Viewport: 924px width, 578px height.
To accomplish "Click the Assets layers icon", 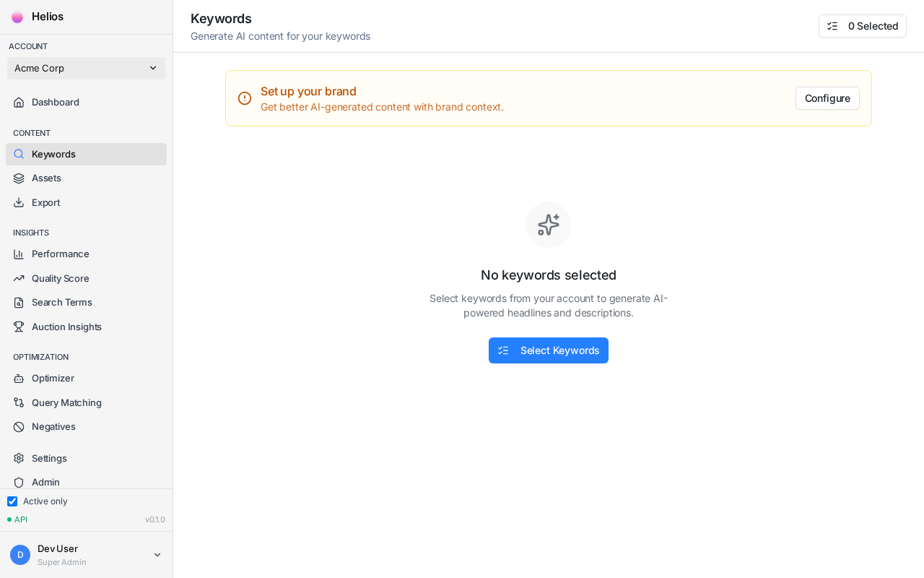I will click(19, 178).
